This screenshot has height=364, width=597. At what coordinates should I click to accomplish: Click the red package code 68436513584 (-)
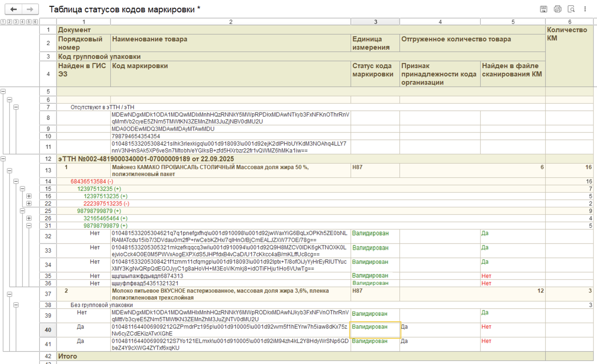92,182
